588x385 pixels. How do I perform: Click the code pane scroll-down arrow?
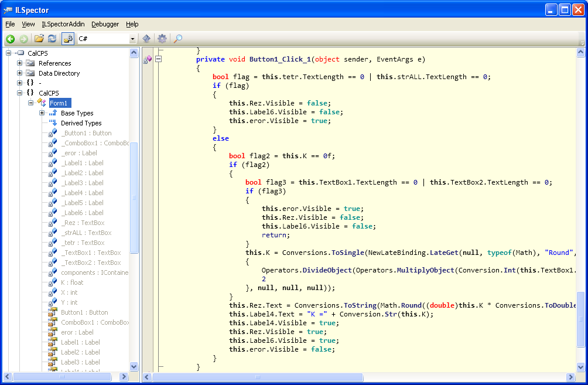point(580,367)
